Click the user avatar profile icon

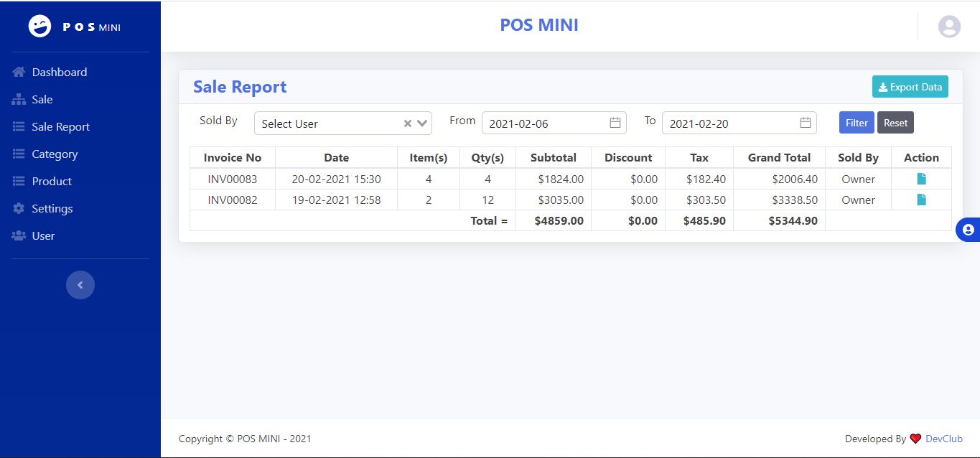949,27
